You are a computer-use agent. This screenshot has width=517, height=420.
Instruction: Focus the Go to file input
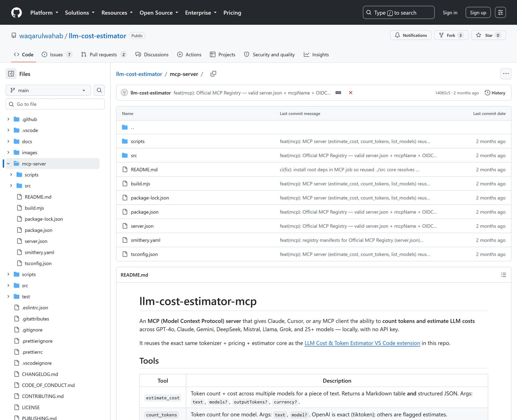click(x=55, y=104)
